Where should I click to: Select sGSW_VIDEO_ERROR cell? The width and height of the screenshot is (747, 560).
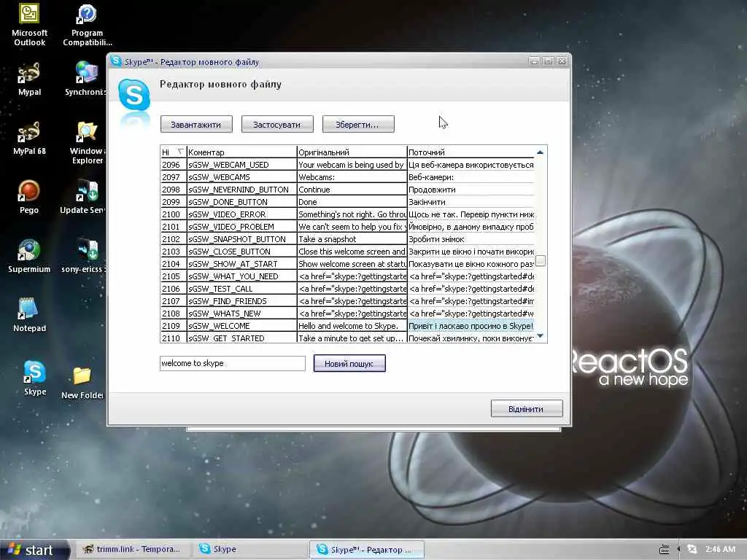[x=241, y=214]
